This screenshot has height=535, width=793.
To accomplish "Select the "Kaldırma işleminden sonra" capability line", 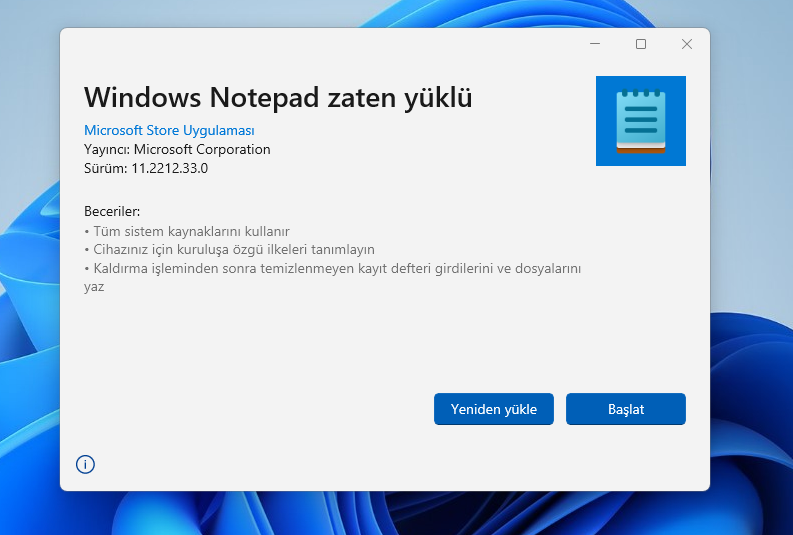I will (x=332, y=277).
